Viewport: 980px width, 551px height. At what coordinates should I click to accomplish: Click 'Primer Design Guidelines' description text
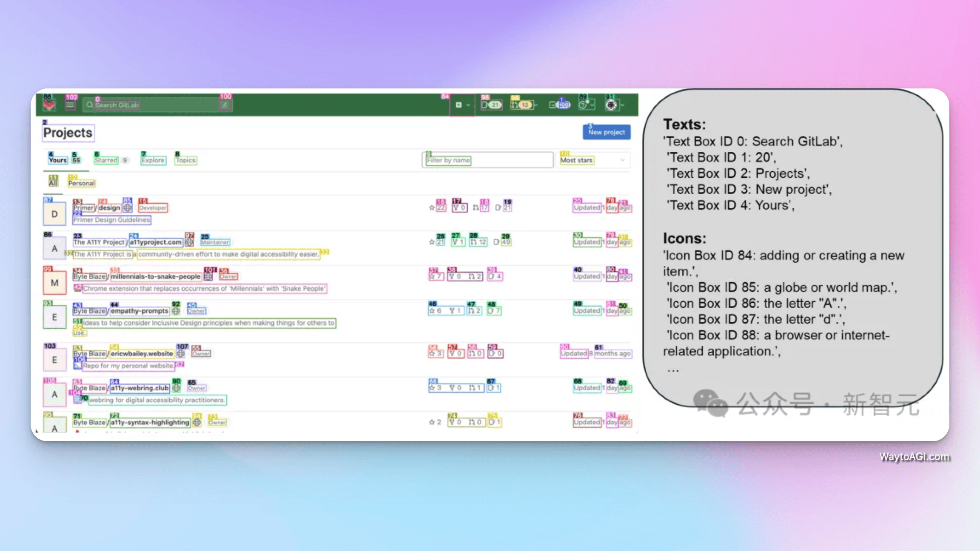pyautogui.click(x=112, y=220)
